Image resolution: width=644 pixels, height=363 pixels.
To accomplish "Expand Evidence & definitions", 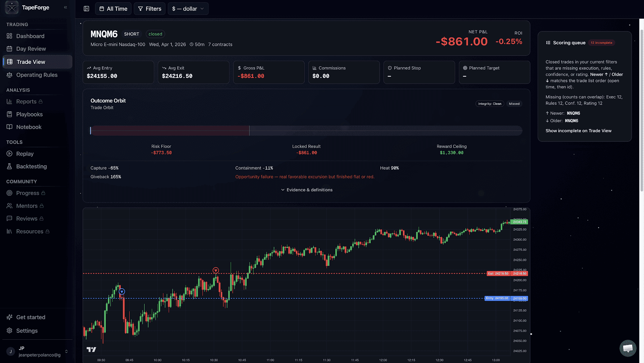I will [x=307, y=190].
